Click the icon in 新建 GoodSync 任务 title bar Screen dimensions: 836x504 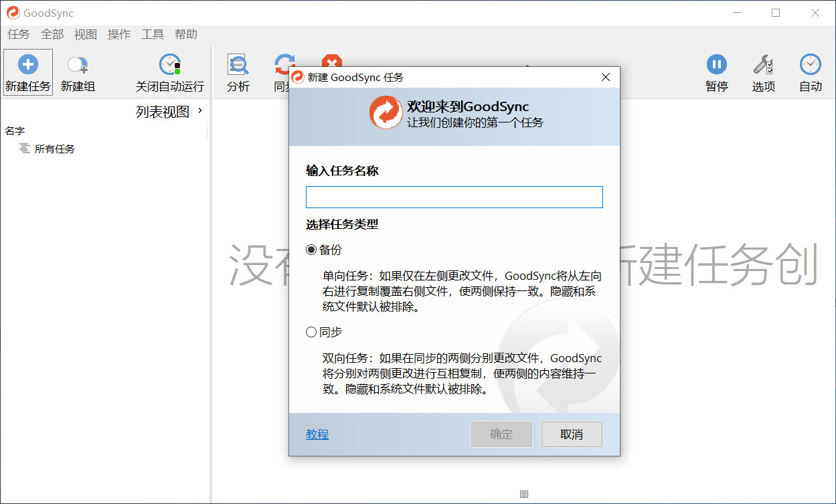[298, 77]
